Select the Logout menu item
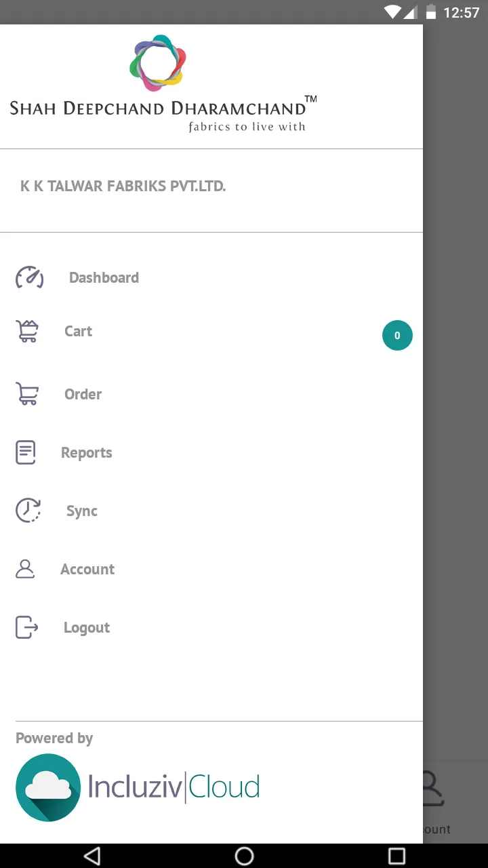 click(87, 627)
